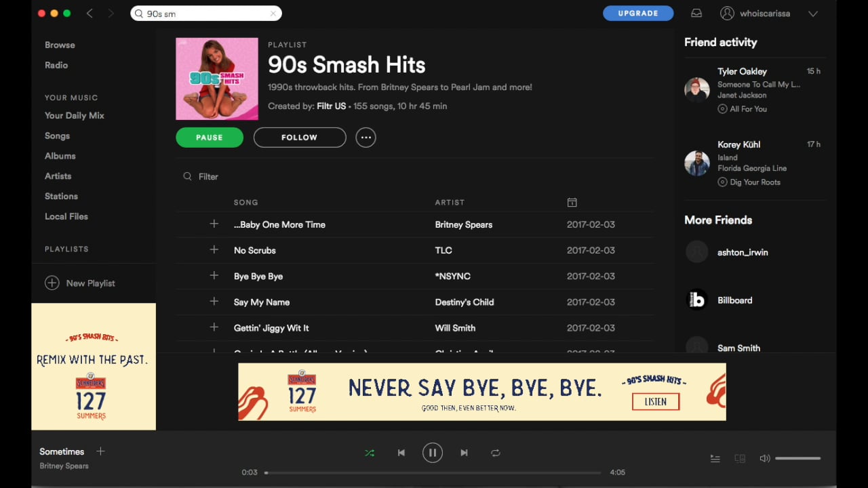This screenshot has width=868, height=488.
Task: Open the playlist more options menu
Action: [366, 137]
